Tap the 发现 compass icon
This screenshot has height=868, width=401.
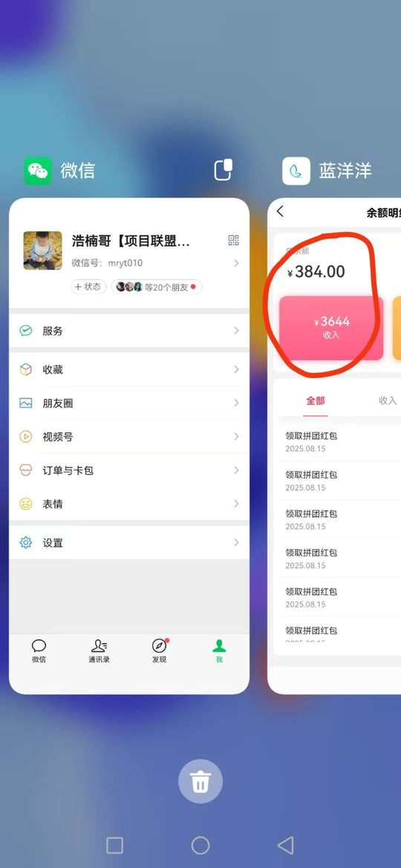[x=159, y=645]
